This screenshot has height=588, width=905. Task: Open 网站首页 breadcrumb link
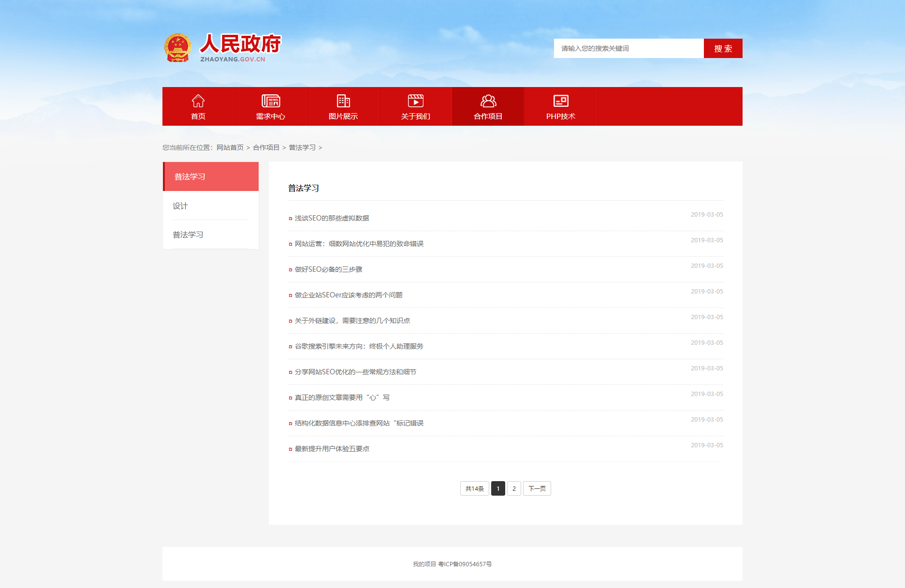[x=230, y=147]
